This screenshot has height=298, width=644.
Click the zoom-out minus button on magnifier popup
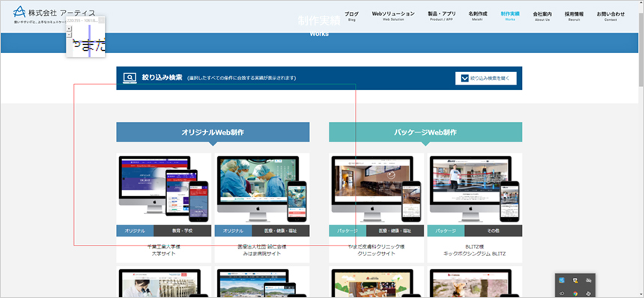point(69,34)
